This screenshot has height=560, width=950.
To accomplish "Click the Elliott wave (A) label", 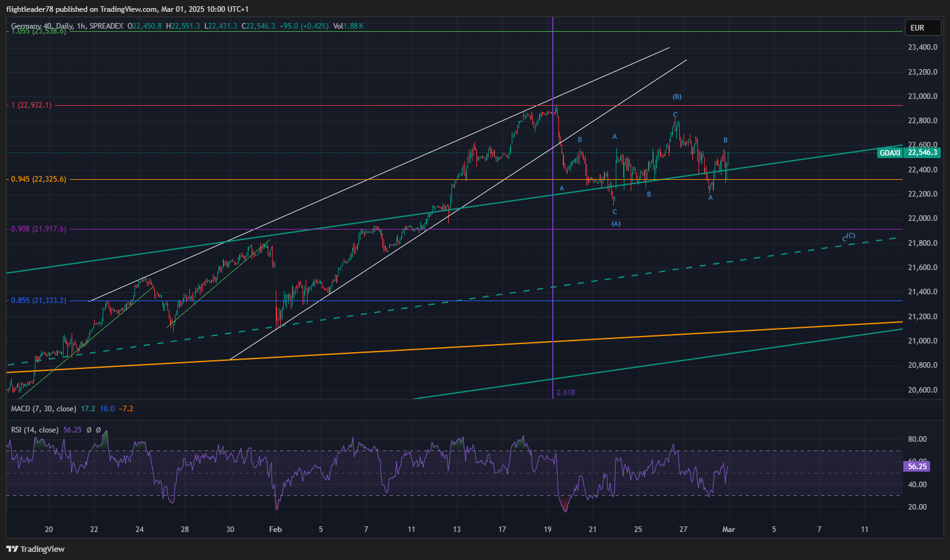I will point(616,223).
